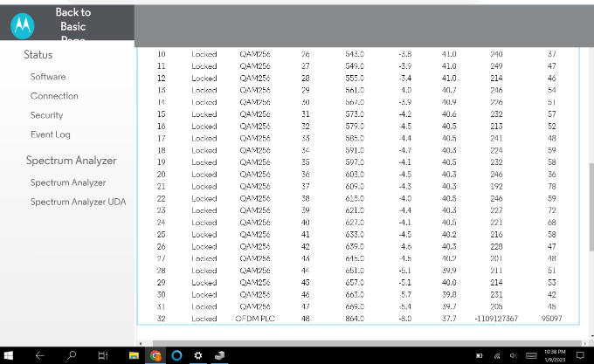Open the Security page
594x364 pixels.
click(46, 115)
